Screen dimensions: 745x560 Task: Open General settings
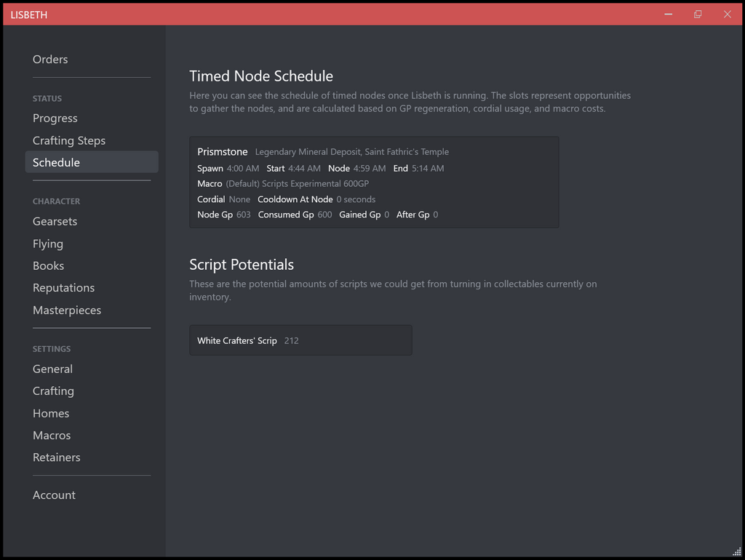53,369
